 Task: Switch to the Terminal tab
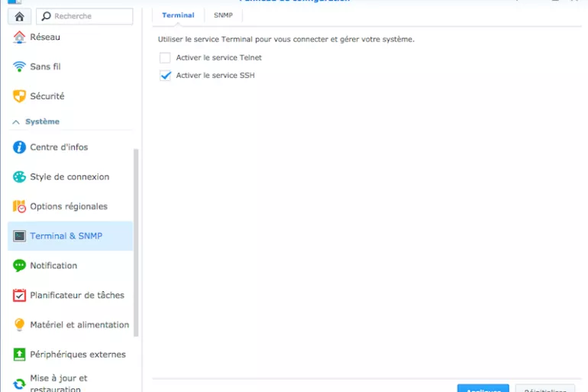pos(178,15)
